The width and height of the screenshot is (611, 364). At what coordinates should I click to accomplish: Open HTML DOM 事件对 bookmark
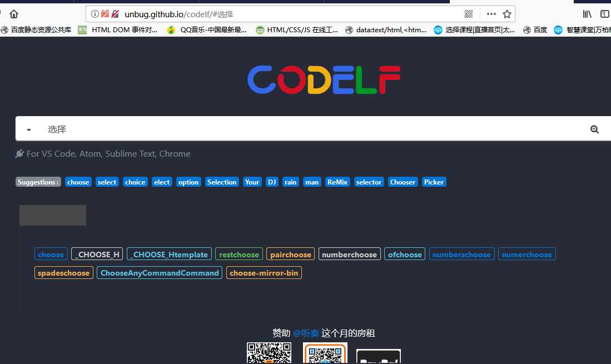(x=118, y=29)
